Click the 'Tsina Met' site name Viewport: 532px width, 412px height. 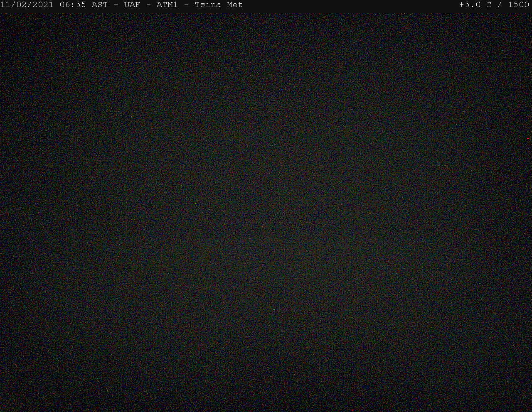click(x=219, y=5)
